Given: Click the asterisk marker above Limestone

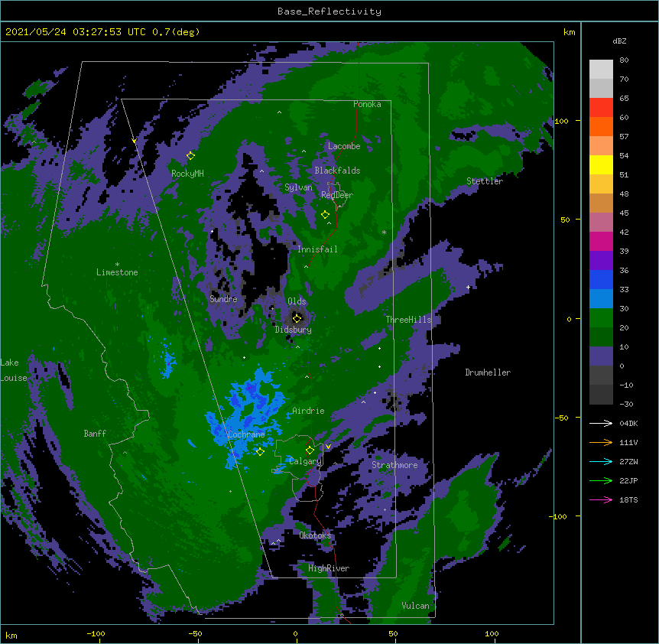Looking at the screenshot, I should [117, 265].
